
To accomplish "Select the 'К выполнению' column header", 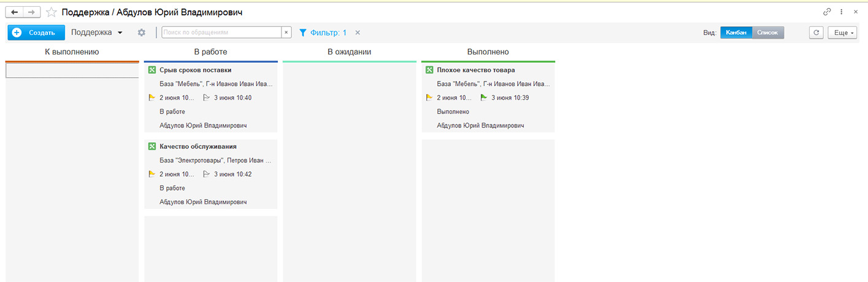I will 72,52.
